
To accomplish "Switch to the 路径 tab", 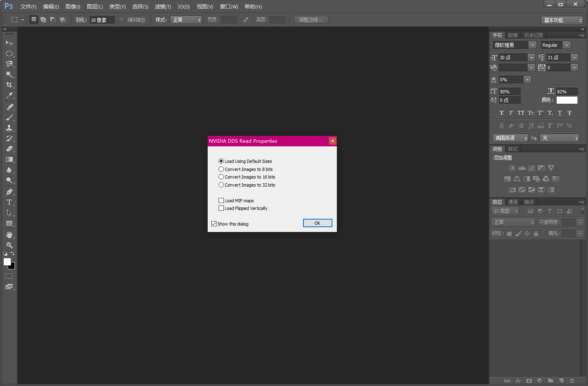I will point(529,202).
